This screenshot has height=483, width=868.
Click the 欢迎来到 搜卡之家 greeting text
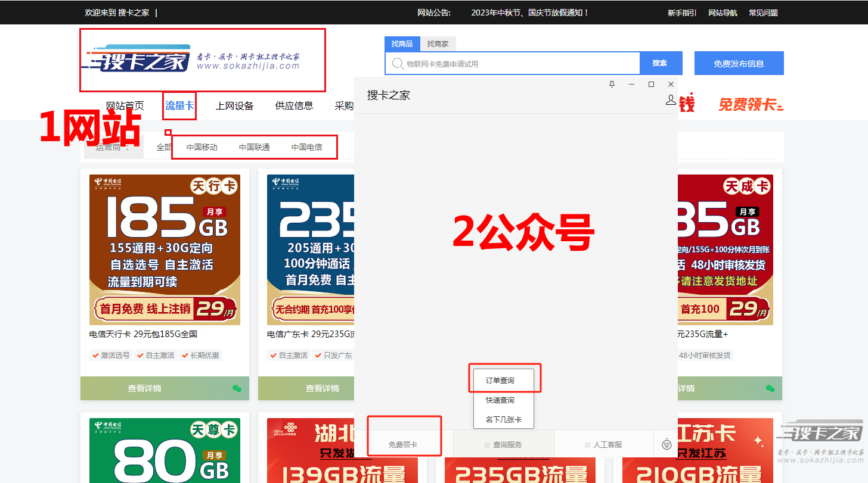coord(117,13)
